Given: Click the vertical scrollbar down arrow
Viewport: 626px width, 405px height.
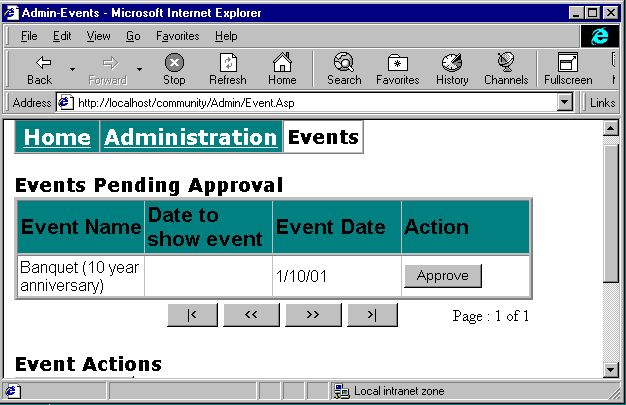Looking at the screenshot, I should [x=612, y=370].
